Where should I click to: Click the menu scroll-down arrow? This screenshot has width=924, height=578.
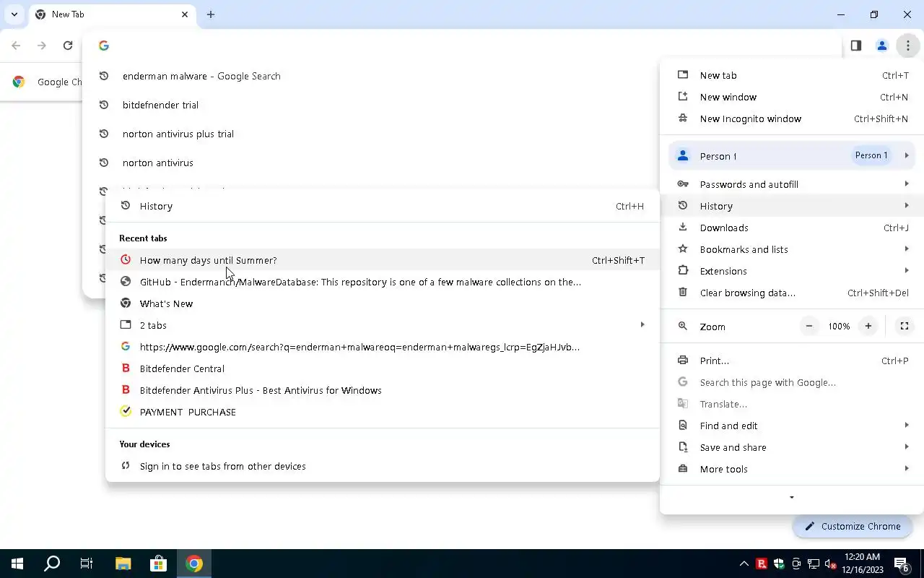[792, 498]
